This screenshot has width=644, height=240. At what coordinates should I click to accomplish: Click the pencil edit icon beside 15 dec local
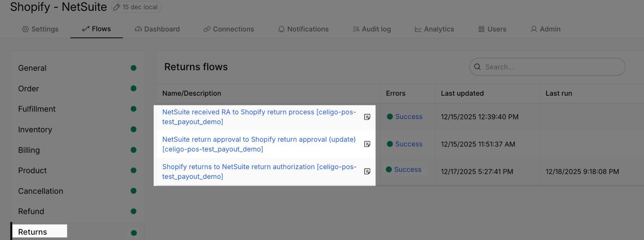point(117,7)
